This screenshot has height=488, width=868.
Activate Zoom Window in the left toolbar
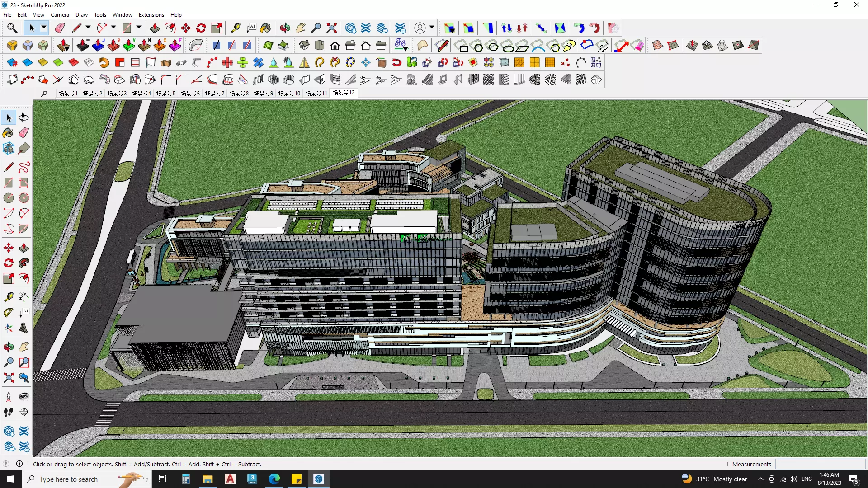(x=24, y=362)
